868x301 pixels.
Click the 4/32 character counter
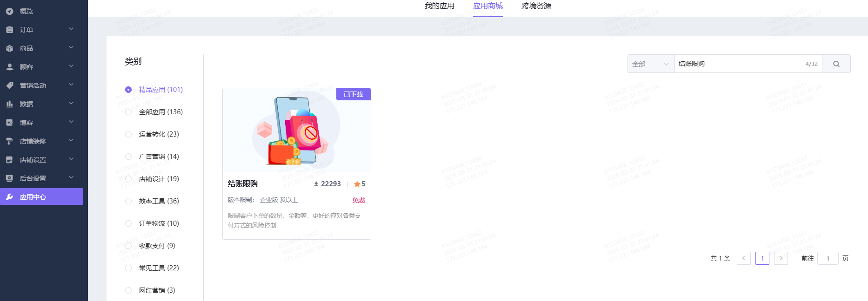811,64
